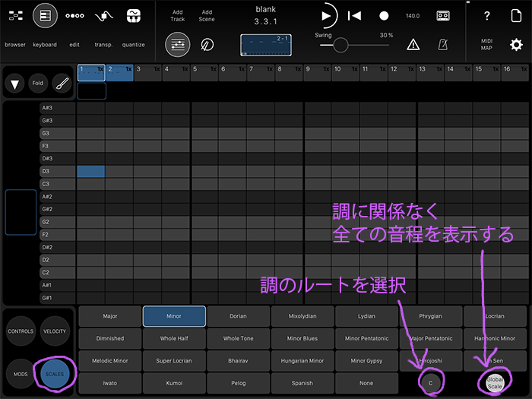Choose the Hungarian Minor scale

point(302,361)
